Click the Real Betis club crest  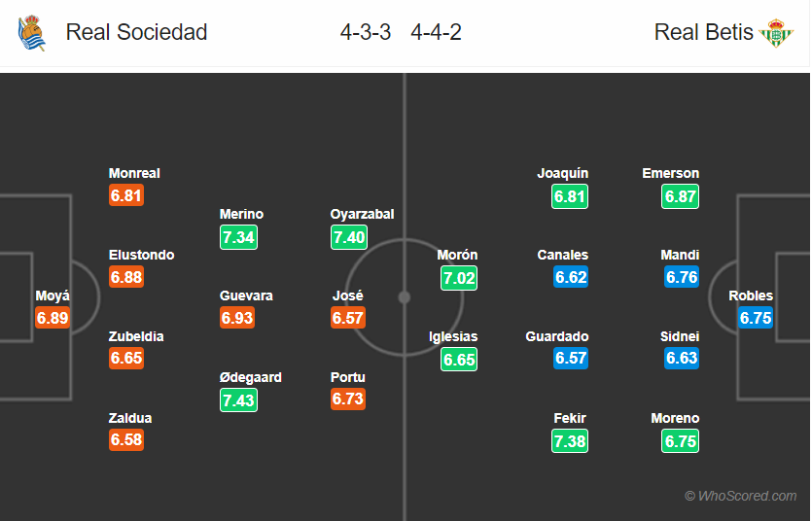tap(776, 33)
